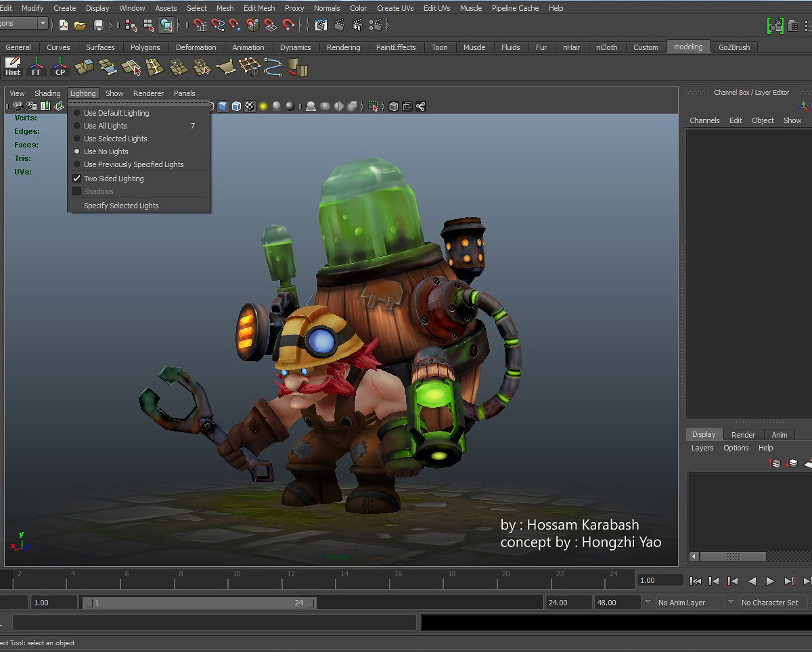812x652 pixels.
Task: Play the animation backwards
Action: coord(751,580)
